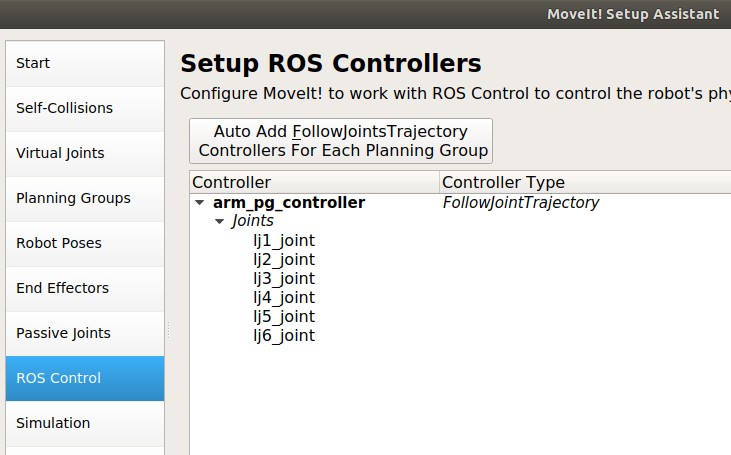
Task: Open the Start page
Action: click(85, 63)
